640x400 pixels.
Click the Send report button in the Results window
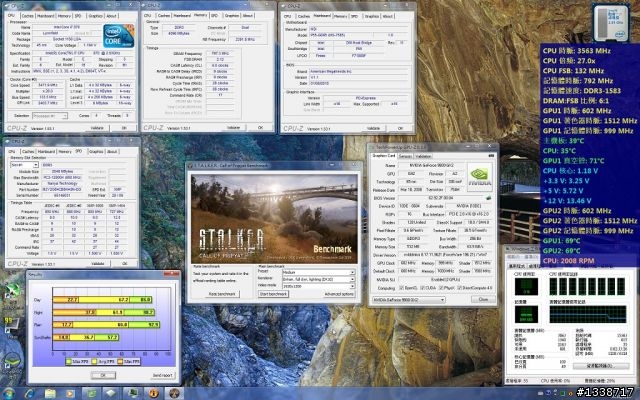pos(162,375)
